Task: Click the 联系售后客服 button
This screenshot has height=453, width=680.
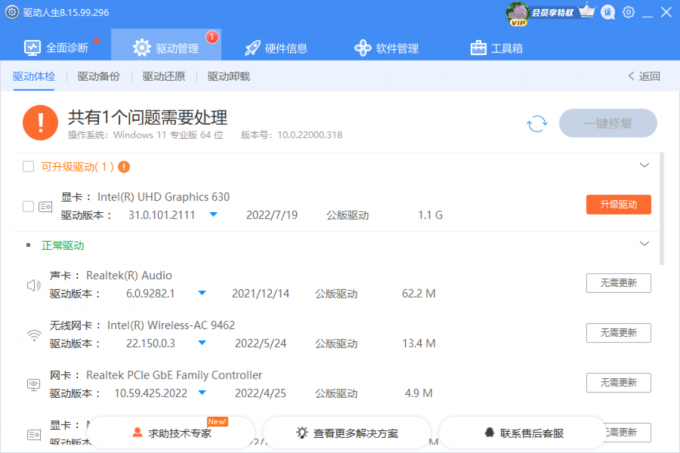Action: 523,433
